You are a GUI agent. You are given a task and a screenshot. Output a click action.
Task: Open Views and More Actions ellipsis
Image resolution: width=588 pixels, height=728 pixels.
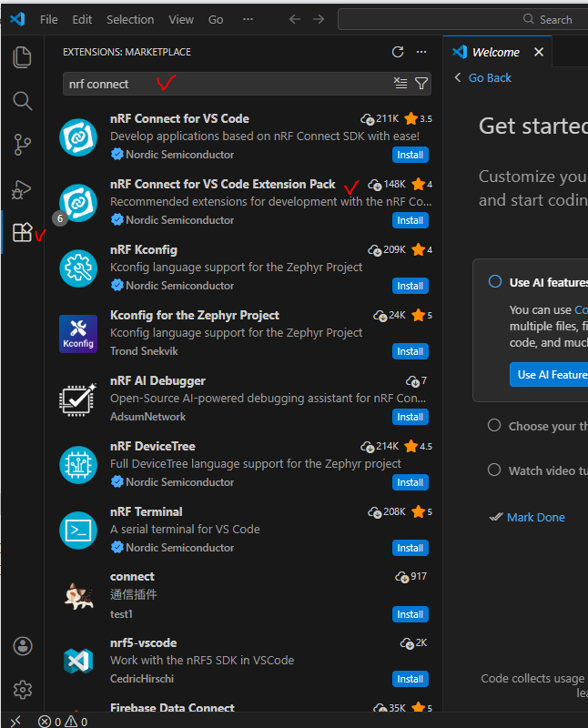click(x=421, y=52)
